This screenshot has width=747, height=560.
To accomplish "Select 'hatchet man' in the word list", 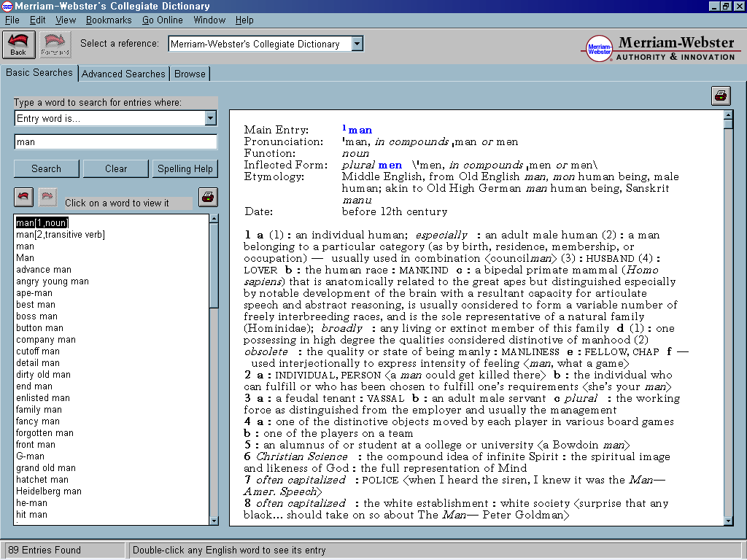I will 42,480.
